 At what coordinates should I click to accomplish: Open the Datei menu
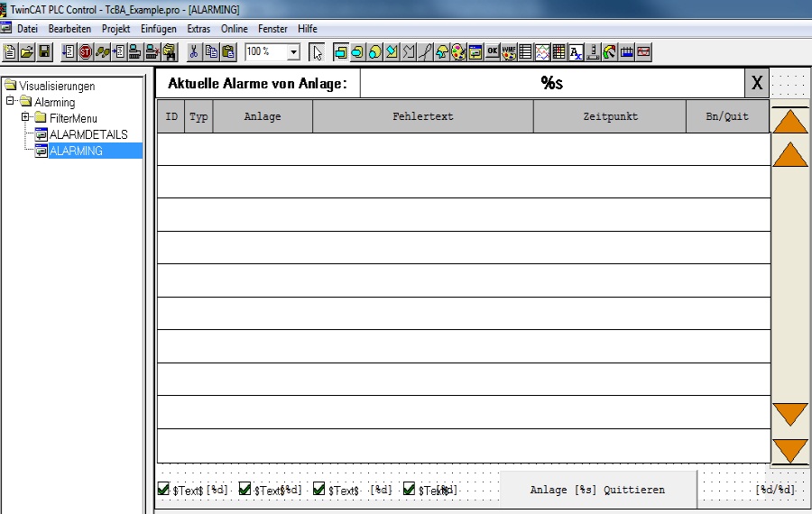[x=27, y=29]
